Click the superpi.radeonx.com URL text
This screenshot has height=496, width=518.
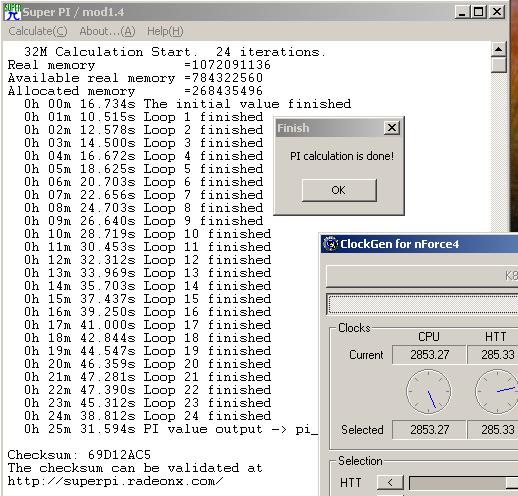pyautogui.click(x=115, y=481)
